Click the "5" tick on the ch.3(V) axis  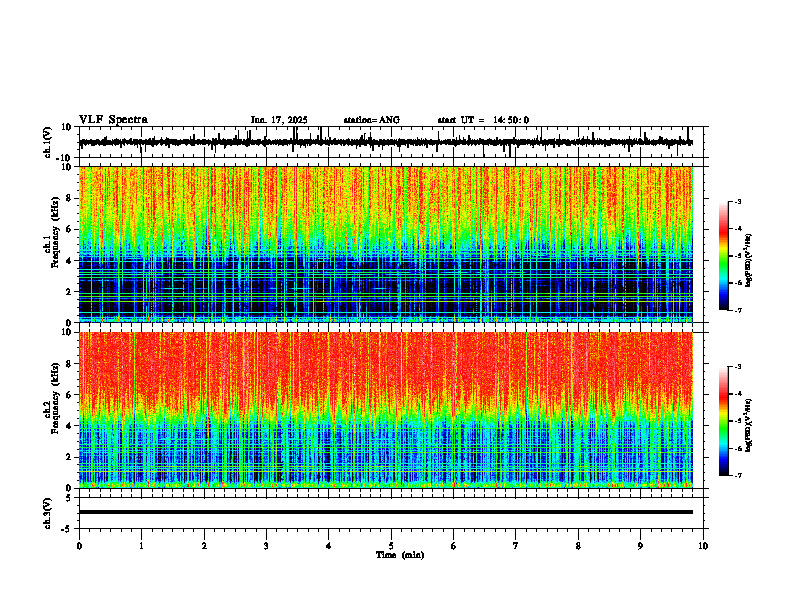tap(70, 498)
